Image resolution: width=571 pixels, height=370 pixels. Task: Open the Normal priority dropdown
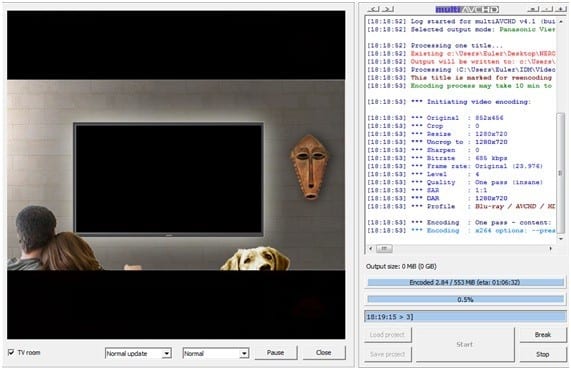click(216, 353)
